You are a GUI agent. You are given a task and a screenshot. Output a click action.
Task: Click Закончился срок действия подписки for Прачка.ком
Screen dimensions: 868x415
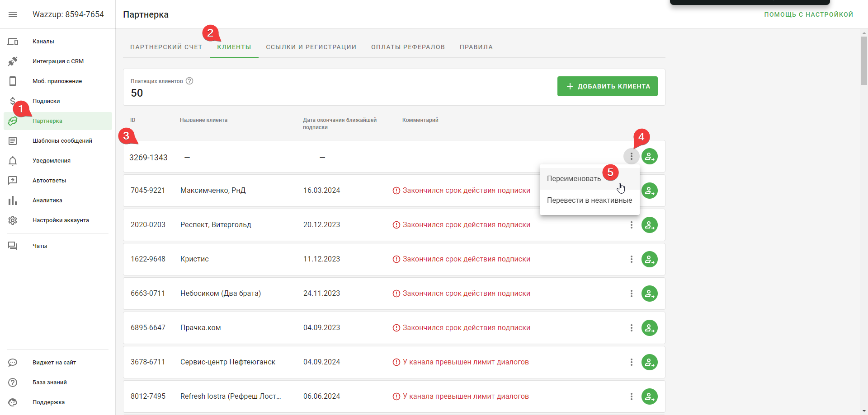(467, 328)
